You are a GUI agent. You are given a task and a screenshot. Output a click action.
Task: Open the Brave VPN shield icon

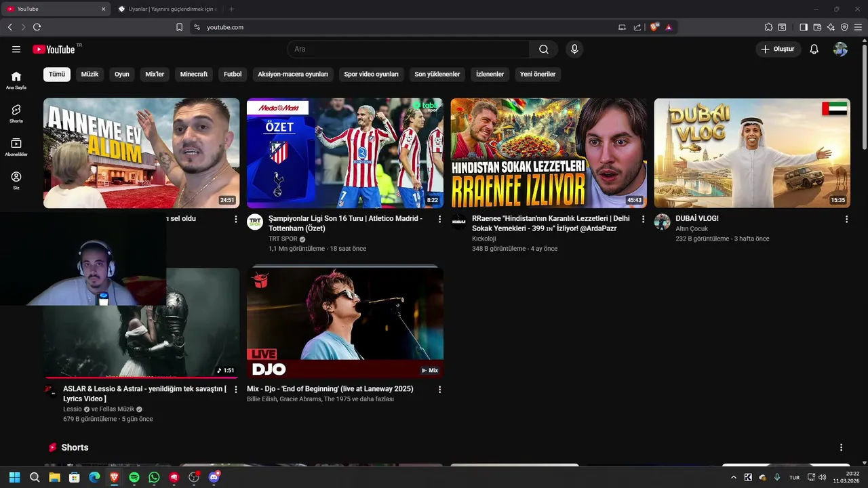(844, 27)
